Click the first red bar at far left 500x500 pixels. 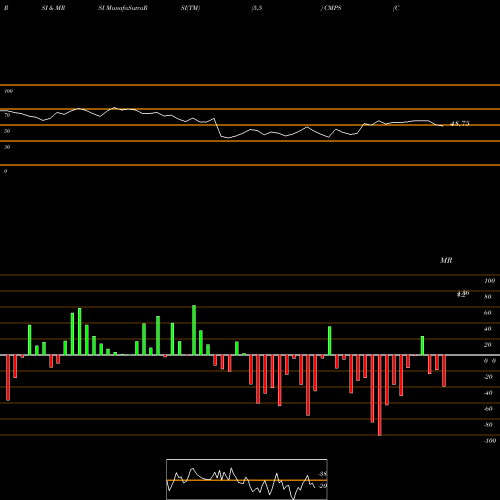8,378
